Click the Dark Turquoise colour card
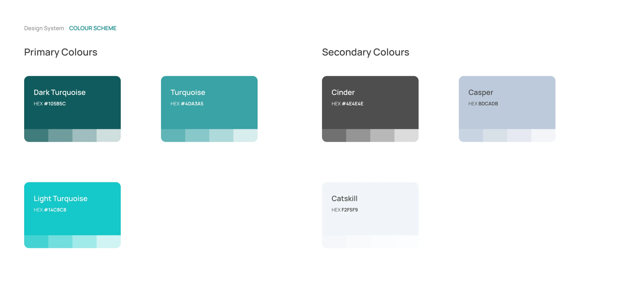Image resolution: width=644 pixels, height=304 pixels. (72, 113)
